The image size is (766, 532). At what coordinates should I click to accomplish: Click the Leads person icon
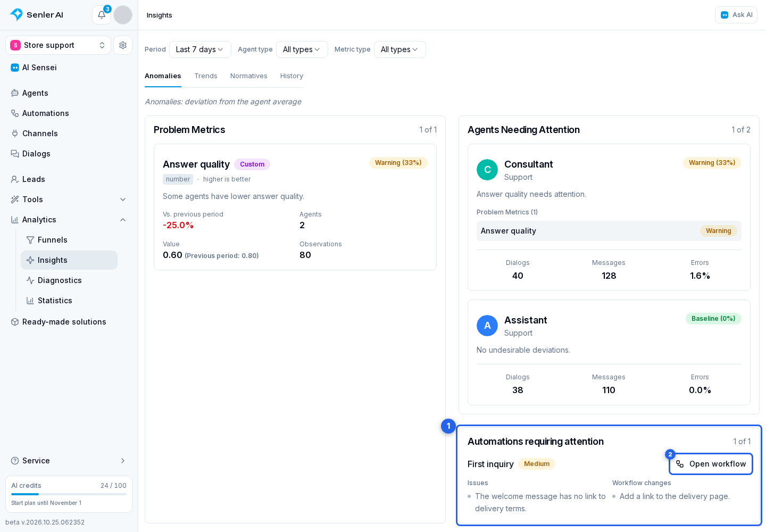(x=15, y=179)
